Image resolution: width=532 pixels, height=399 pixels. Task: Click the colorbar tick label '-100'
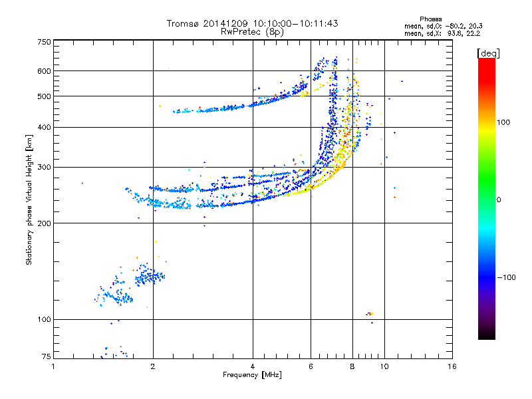pos(506,277)
